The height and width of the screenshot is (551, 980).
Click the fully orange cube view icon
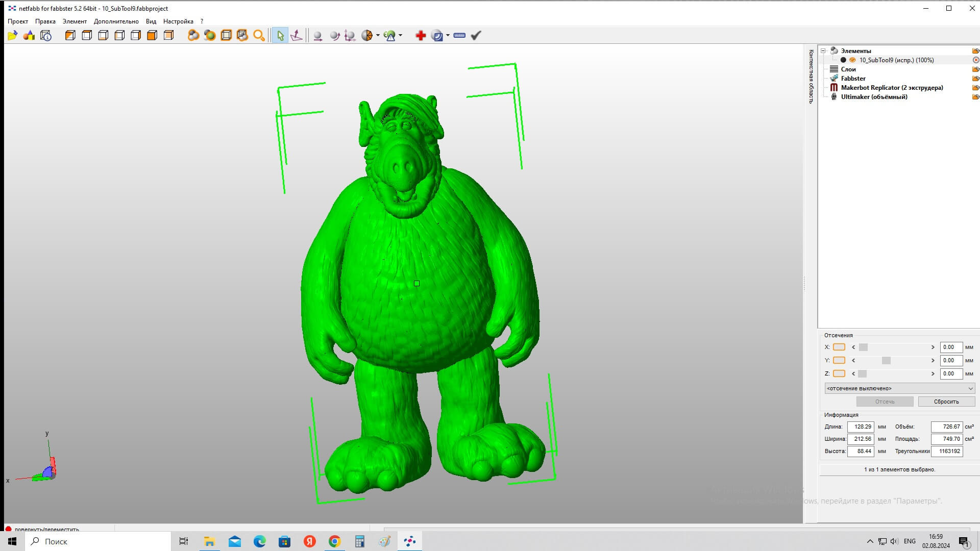tap(152, 35)
